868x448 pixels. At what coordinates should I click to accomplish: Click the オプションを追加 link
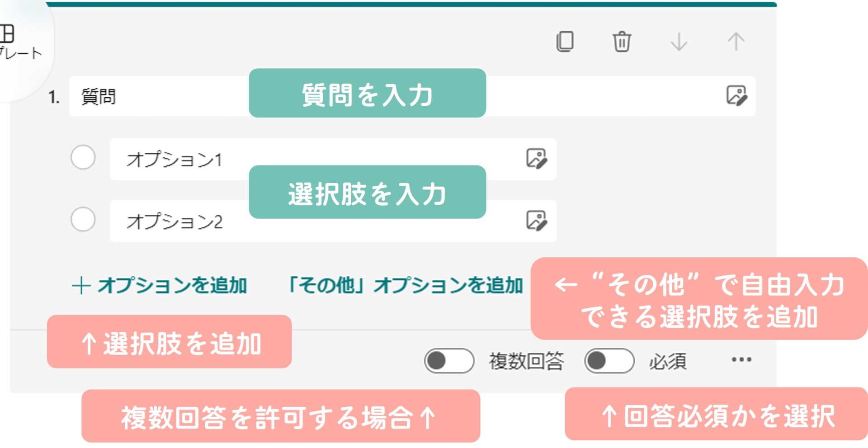(160, 286)
